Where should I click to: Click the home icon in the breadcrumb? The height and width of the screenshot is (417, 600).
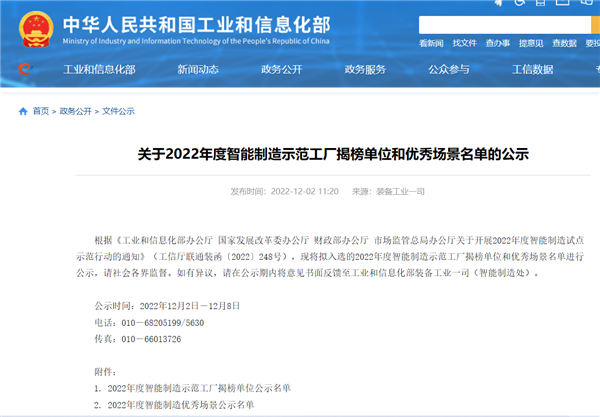point(23,111)
